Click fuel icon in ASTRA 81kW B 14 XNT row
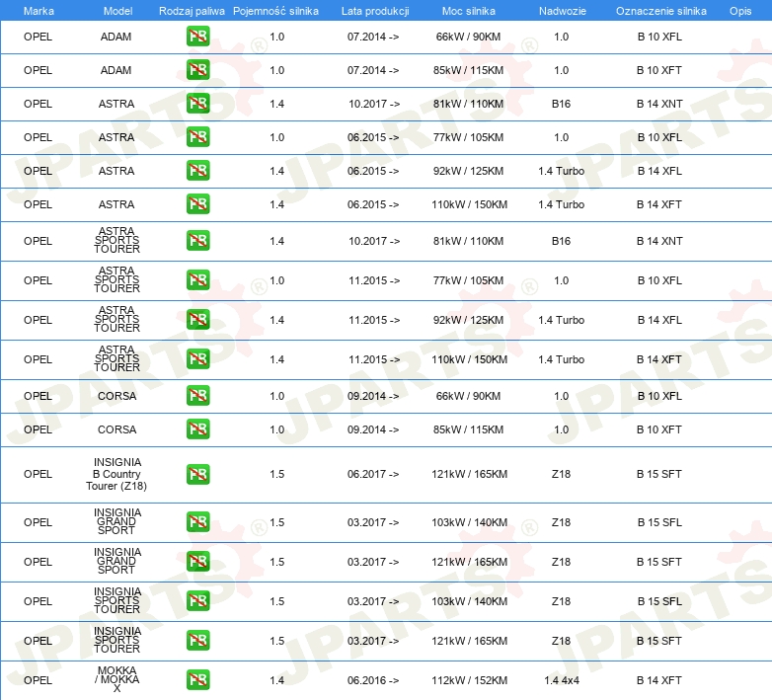 coord(197,104)
